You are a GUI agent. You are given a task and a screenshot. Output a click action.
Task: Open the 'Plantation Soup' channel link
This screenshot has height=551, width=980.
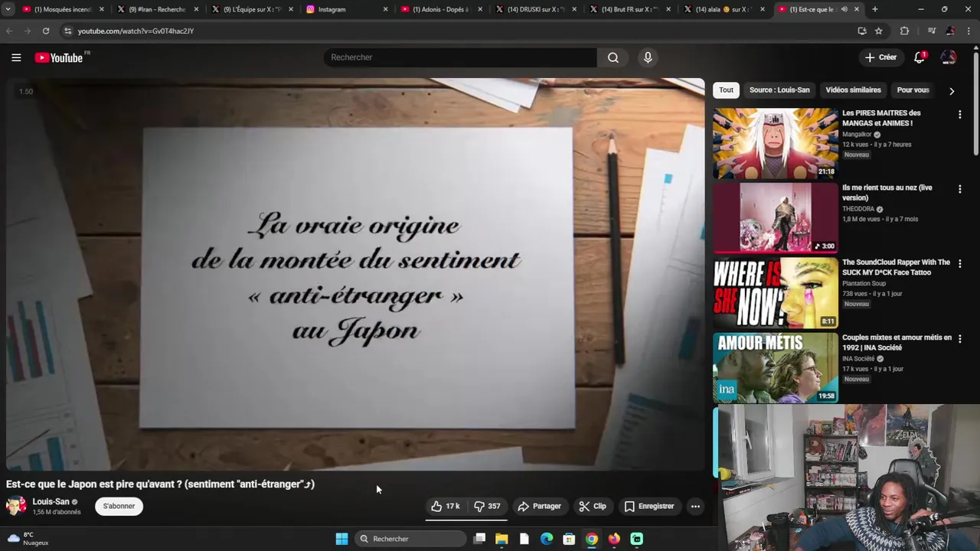(x=864, y=283)
